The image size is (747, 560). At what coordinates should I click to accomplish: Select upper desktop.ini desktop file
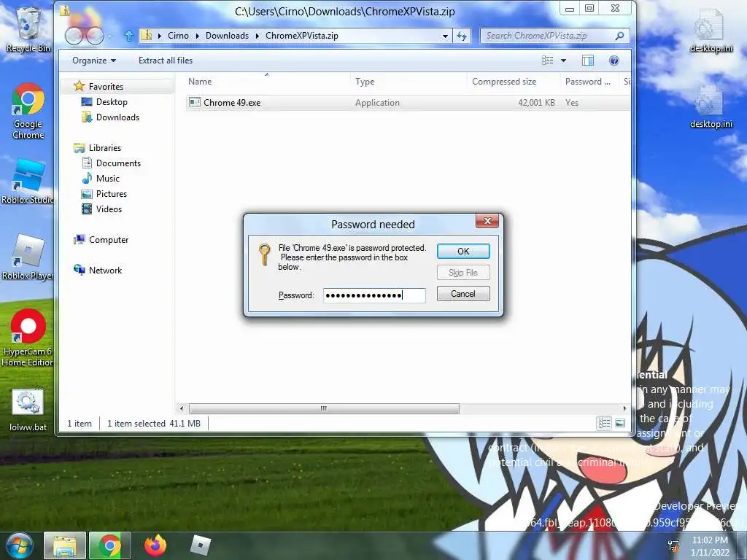[x=711, y=31]
